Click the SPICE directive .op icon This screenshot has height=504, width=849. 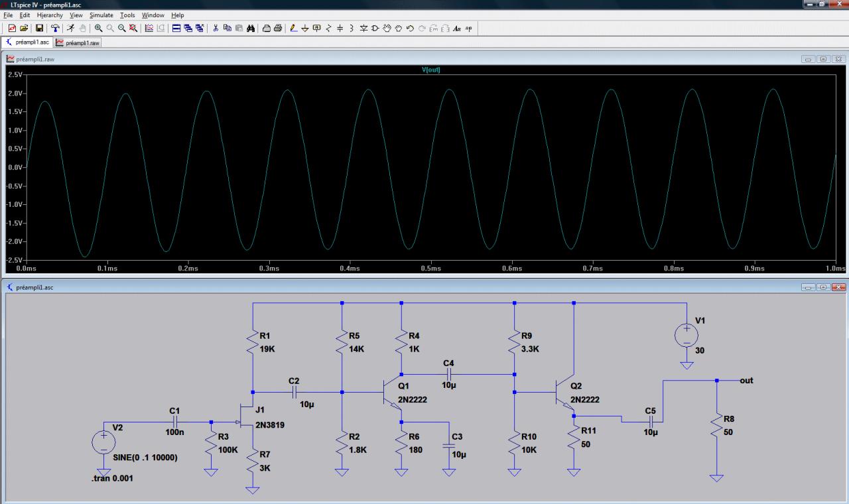pyautogui.click(x=469, y=28)
